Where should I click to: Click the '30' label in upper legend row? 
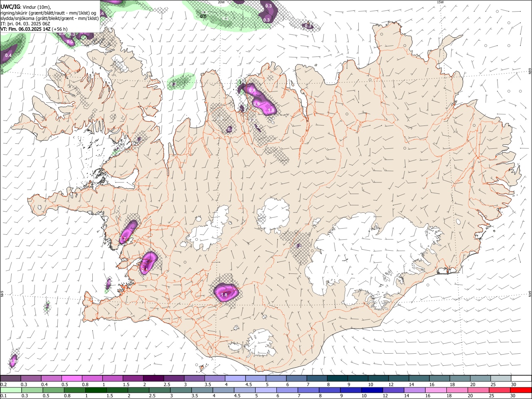(513, 384)
